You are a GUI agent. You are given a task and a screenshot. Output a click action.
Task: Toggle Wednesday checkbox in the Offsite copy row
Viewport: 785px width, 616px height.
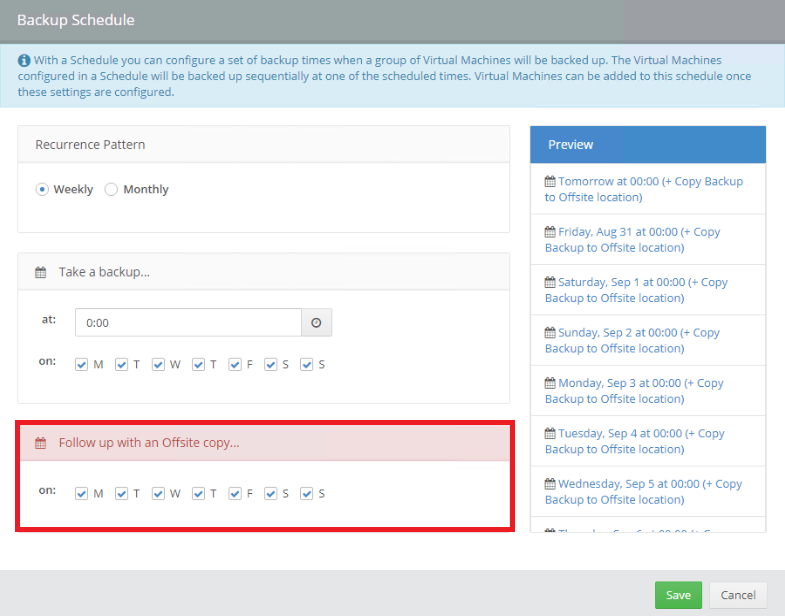(158, 494)
